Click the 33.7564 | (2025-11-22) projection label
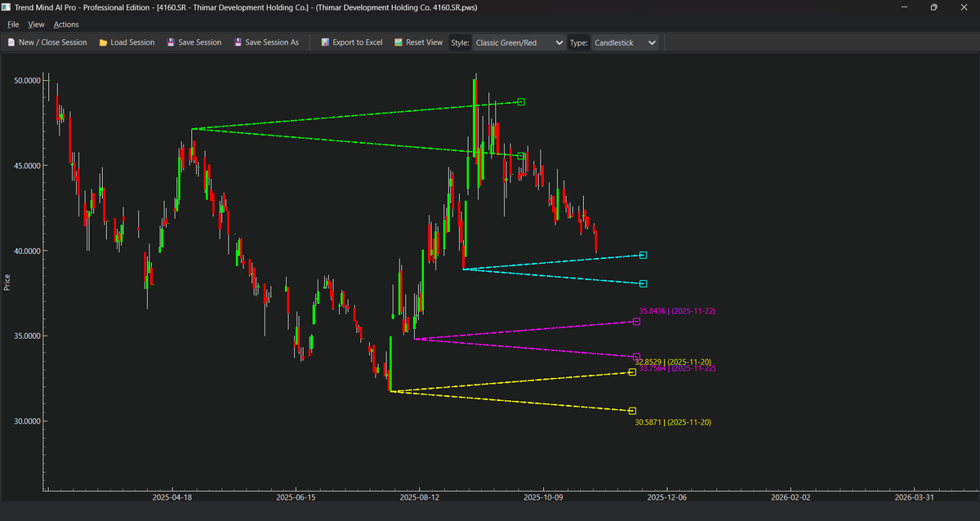 coord(677,369)
